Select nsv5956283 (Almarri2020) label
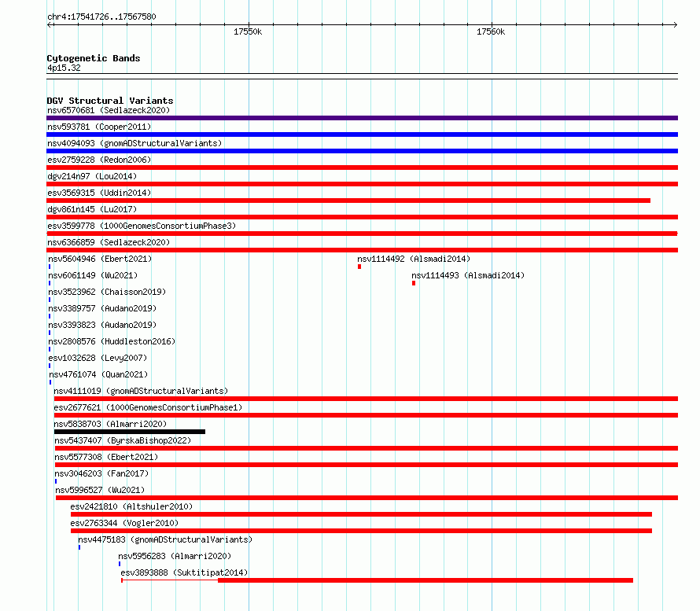 [175, 556]
